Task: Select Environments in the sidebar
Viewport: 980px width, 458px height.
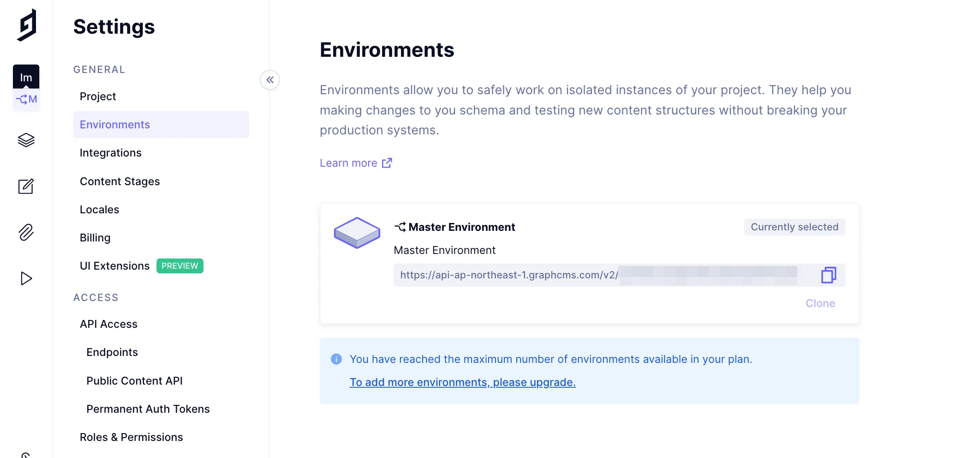Action: (161, 125)
